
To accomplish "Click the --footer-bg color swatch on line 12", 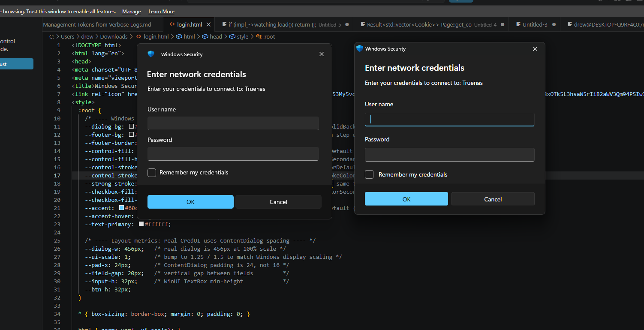I will pyautogui.click(x=132, y=135).
